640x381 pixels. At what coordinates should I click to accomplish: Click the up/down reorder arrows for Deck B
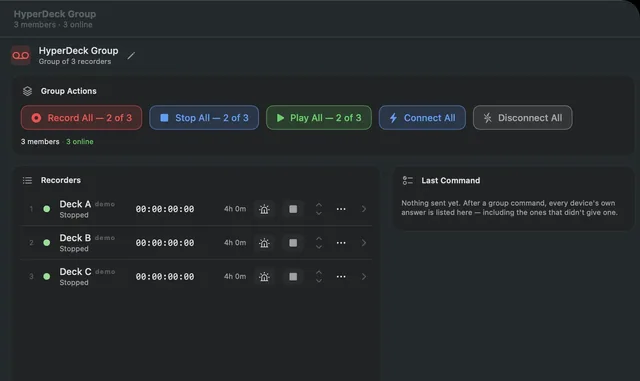point(319,243)
